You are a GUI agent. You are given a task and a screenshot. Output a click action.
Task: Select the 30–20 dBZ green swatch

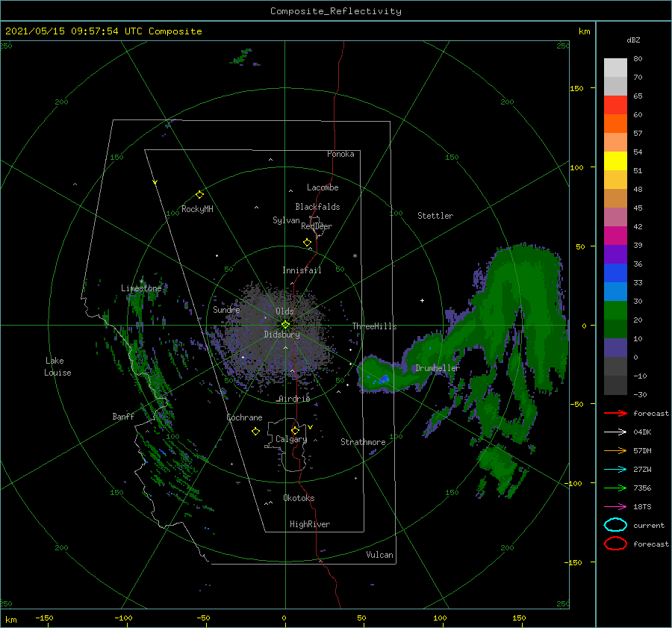click(x=615, y=311)
